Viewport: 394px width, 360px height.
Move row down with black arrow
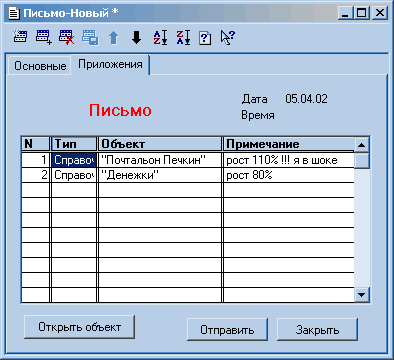coord(137,37)
